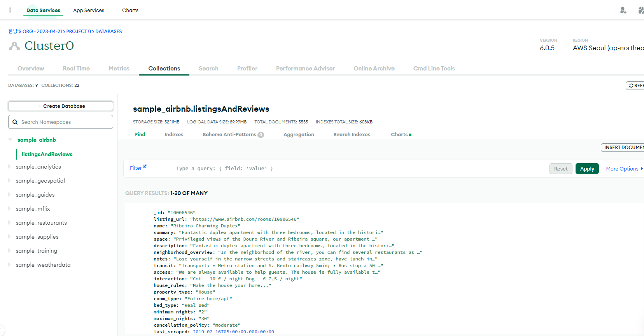644x336 pixels.
Task: Click the Refresh button
Action: (635, 86)
